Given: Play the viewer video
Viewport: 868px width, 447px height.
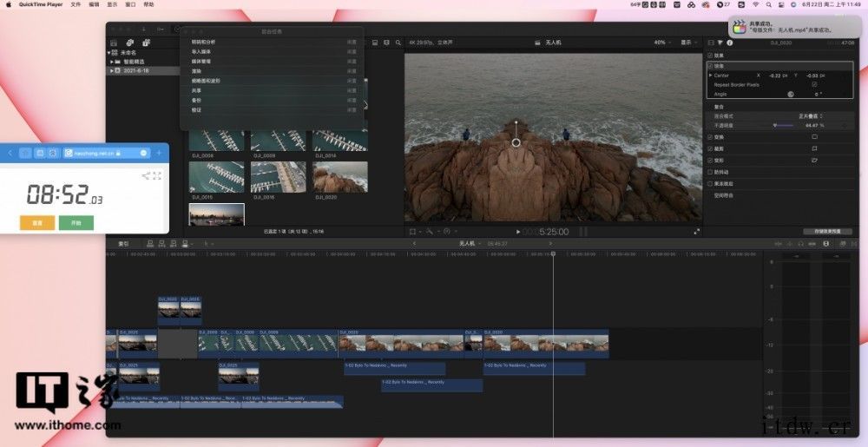Looking at the screenshot, I should [518, 232].
